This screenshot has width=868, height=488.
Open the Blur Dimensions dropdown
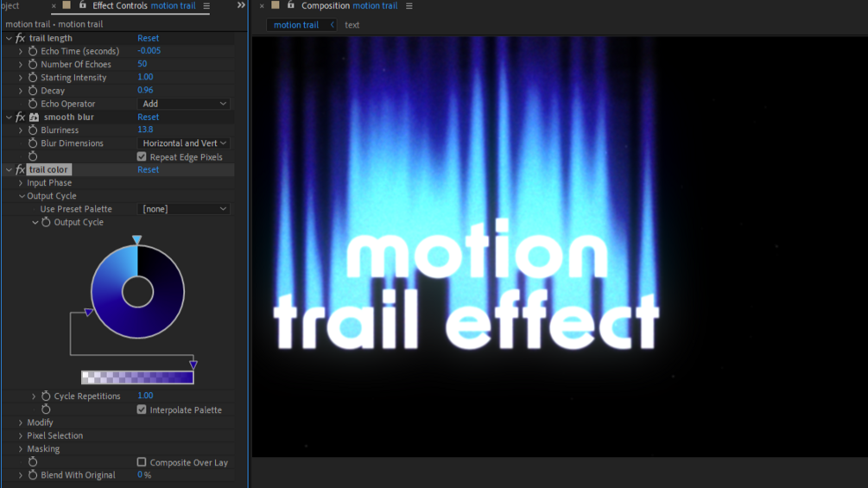(183, 143)
